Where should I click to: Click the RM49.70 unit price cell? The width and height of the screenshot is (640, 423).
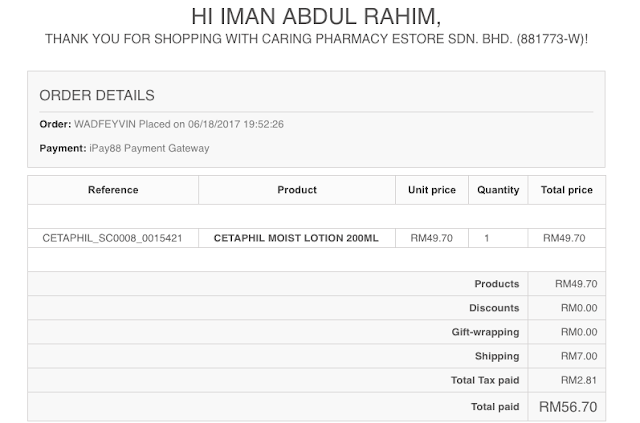click(431, 238)
